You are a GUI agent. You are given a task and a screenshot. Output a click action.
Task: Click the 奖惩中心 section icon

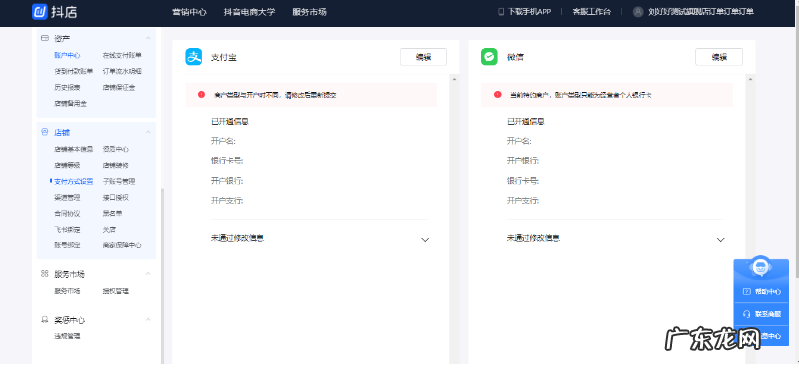45,320
